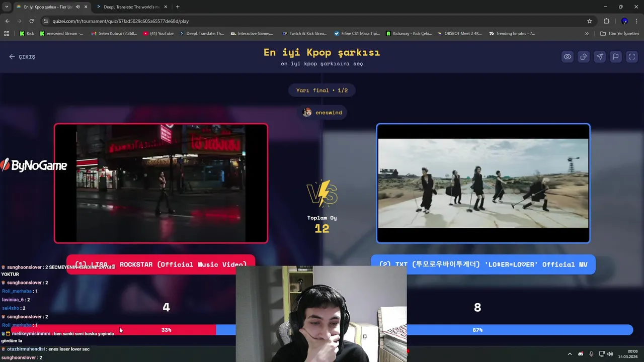This screenshot has height=362, width=644.
Task: Open the OBSBOT Meet 2 4K bookmark
Action: [459, 34]
